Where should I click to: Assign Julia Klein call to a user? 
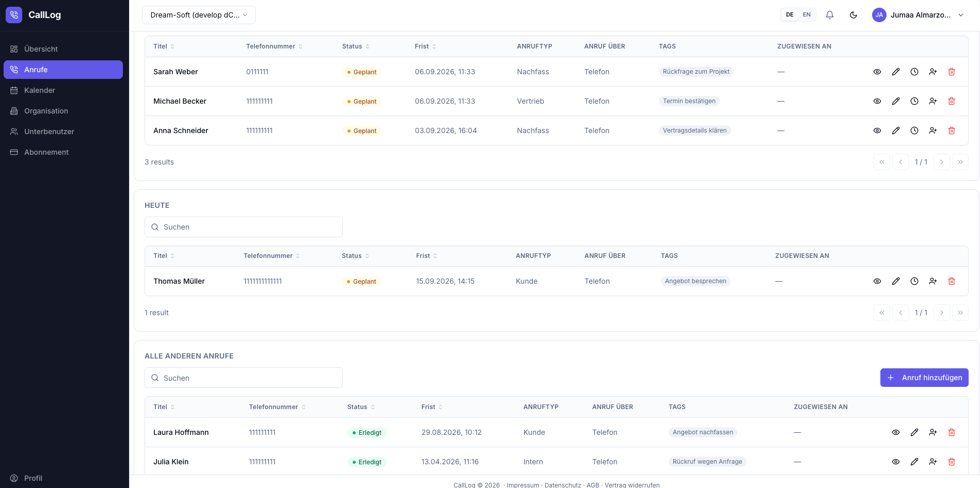(x=933, y=462)
